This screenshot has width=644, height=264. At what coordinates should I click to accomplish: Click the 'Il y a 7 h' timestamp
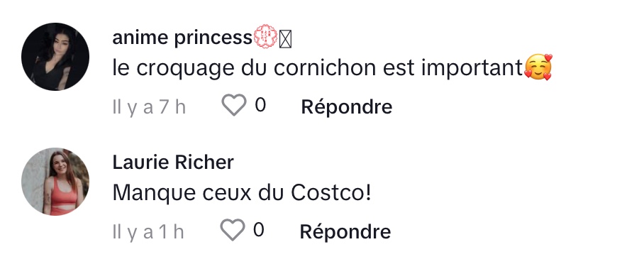(x=149, y=107)
